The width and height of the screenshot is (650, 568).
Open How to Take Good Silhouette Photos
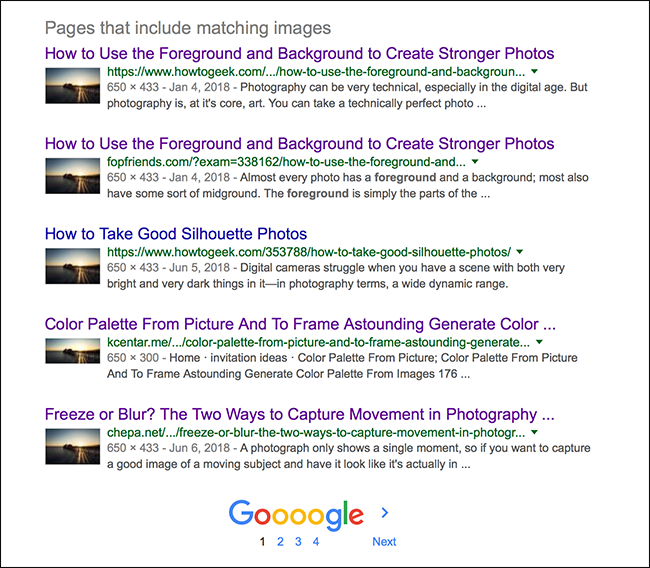[176, 234]
